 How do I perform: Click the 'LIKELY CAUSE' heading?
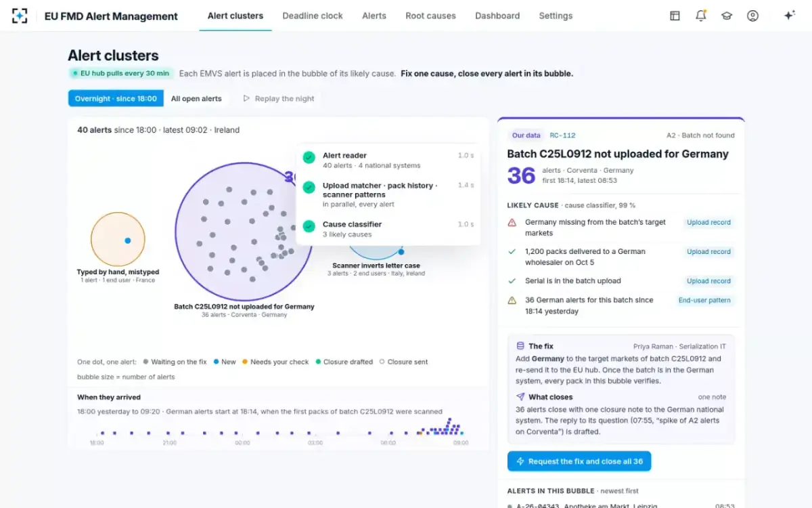coord(533,205)
